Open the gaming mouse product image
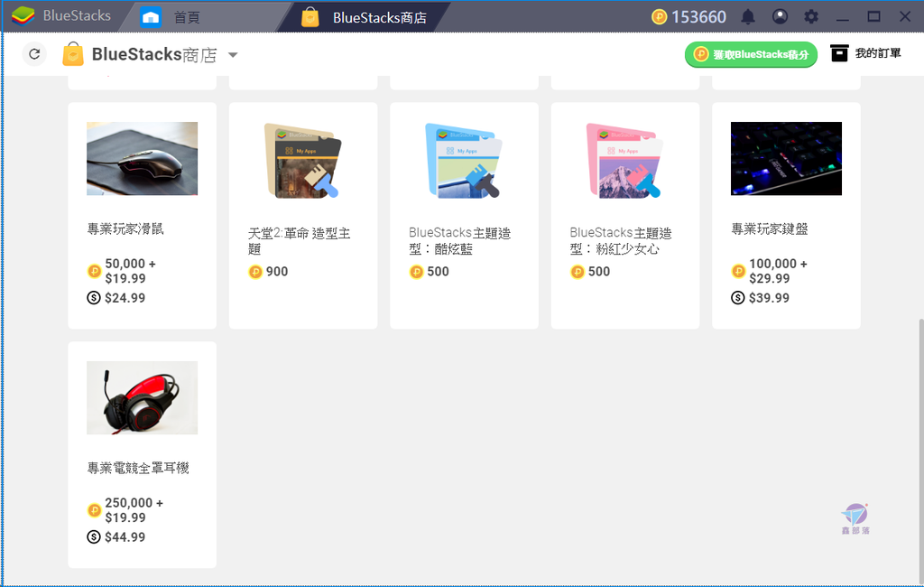This screenshot has width=924, height=587. pos(142,158)
